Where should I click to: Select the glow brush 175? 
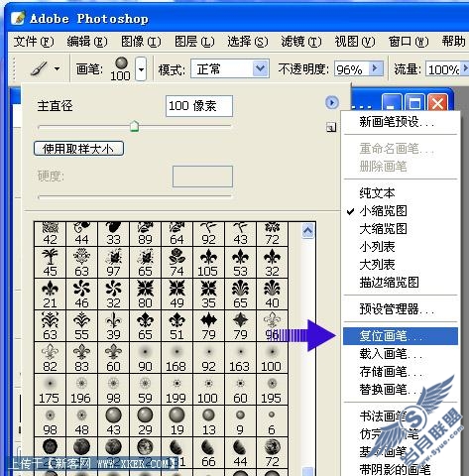50,390
